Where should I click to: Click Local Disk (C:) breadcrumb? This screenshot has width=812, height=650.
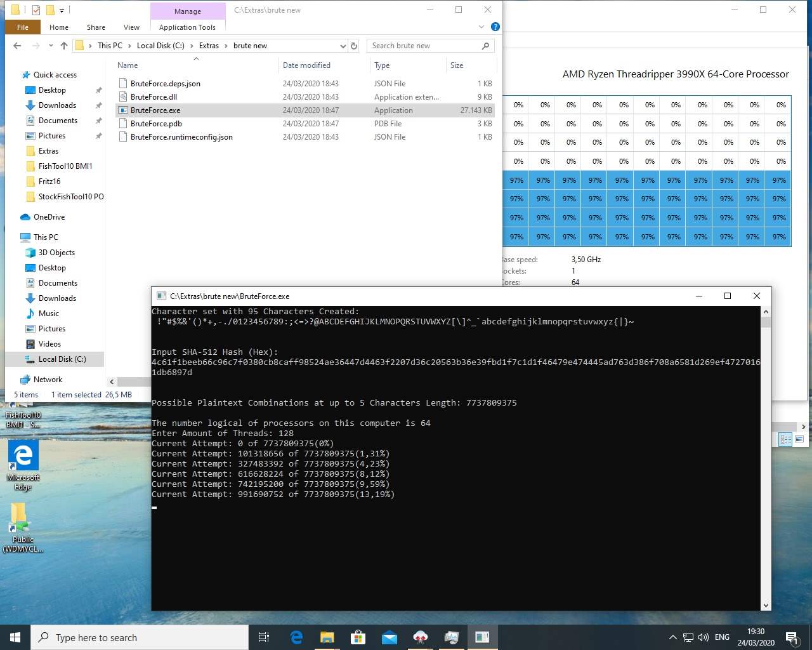(x=160, y=46)
